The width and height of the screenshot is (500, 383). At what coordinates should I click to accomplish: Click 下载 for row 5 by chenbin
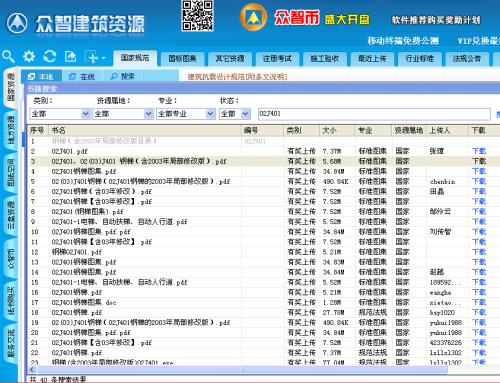click(x=479, y=181)
